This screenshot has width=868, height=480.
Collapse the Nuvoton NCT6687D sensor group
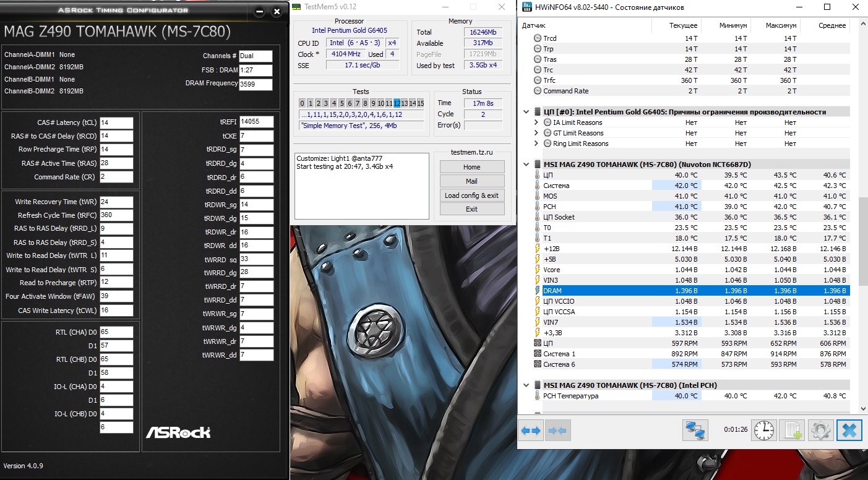pos(526,165)
